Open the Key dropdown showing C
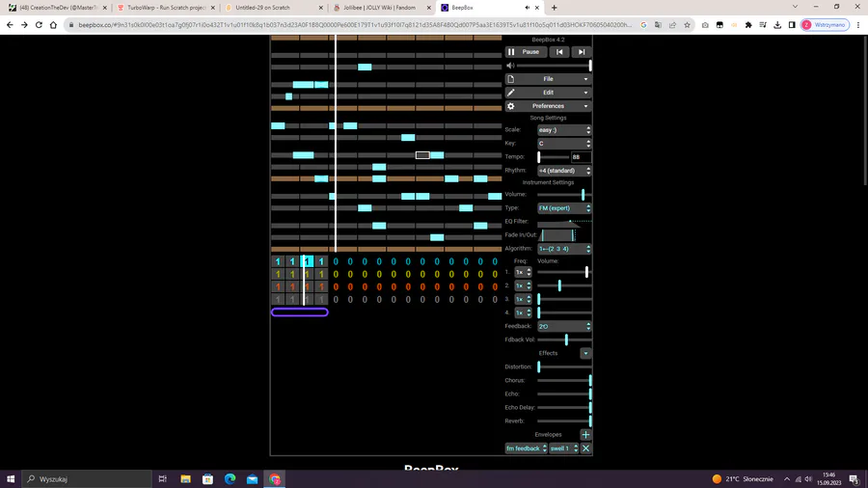 (x=564, y=144)
